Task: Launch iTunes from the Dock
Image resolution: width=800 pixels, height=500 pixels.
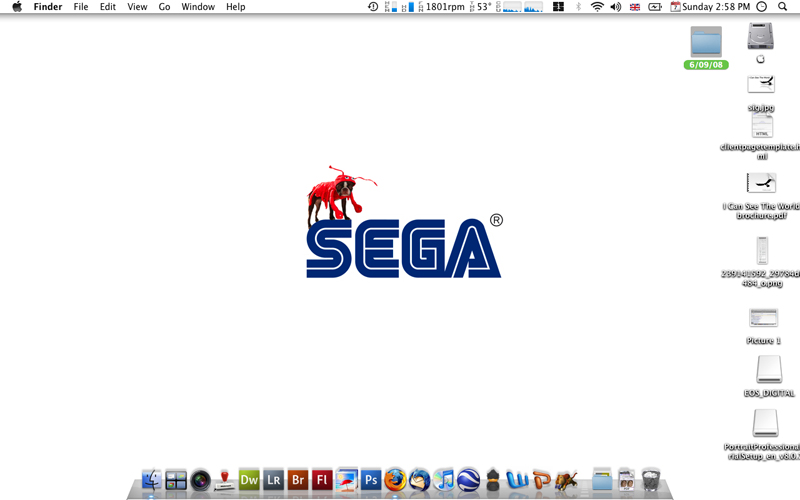Action: coord(444,480)
